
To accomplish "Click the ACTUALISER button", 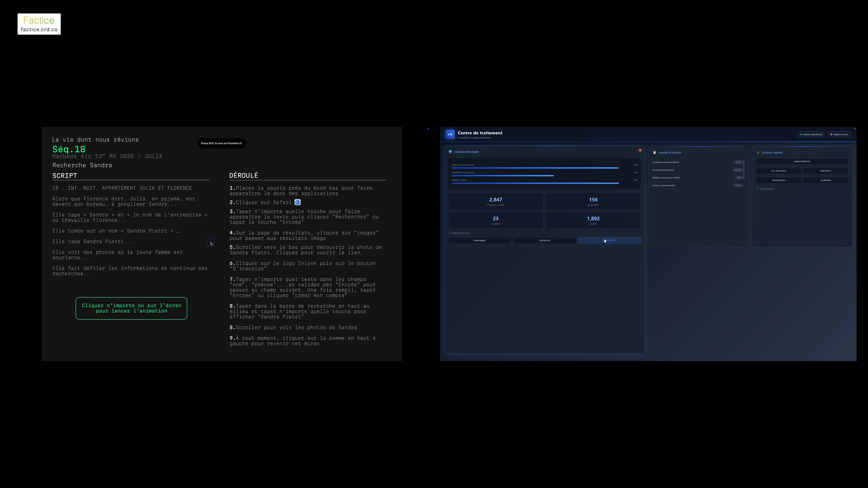I will (609, 240).
